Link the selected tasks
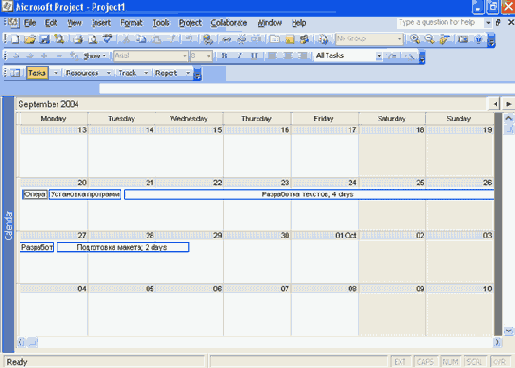This screenshot has height=368, width=515. [x=226, y=39]
